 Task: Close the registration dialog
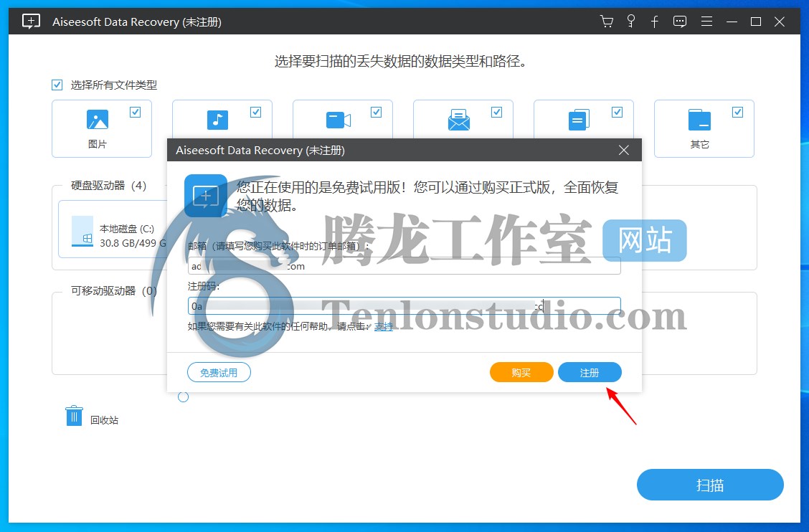(624, 150)
